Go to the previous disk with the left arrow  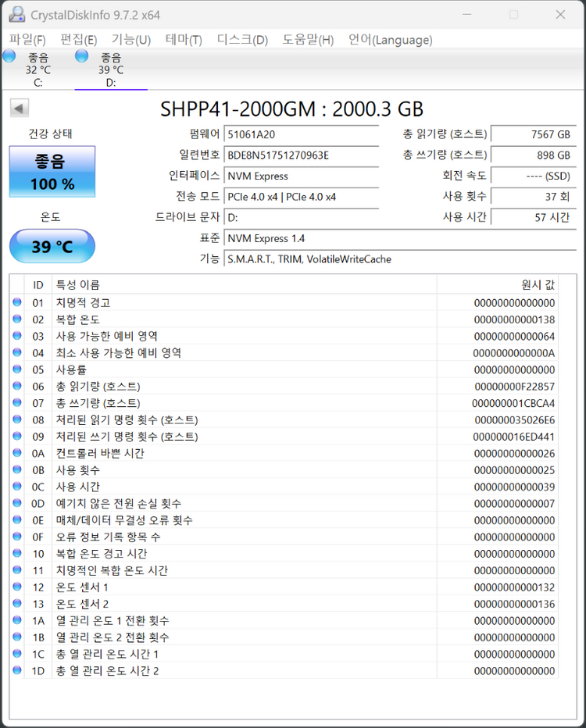tap(20, 109)
